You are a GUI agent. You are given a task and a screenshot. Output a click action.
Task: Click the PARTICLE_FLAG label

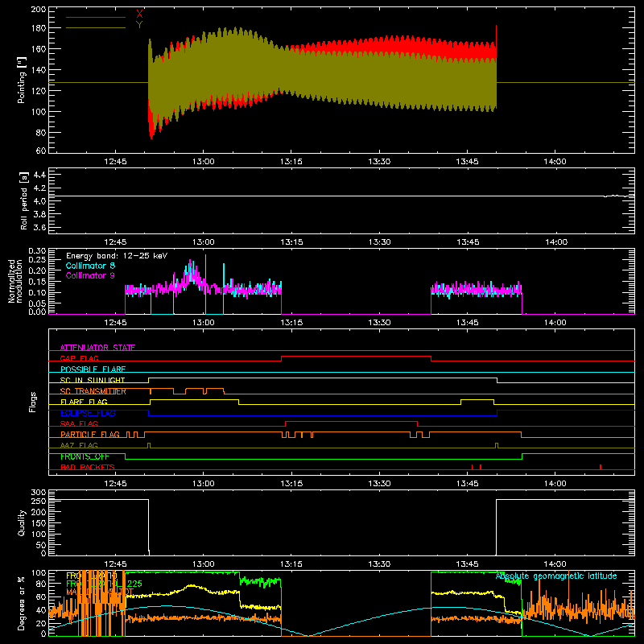click(x=90, y=434)
